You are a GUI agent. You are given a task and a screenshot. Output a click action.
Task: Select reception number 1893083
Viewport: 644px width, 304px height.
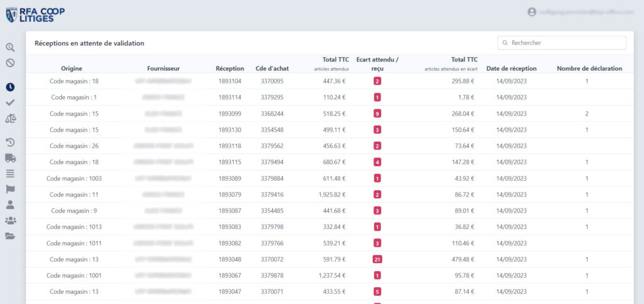230,227
